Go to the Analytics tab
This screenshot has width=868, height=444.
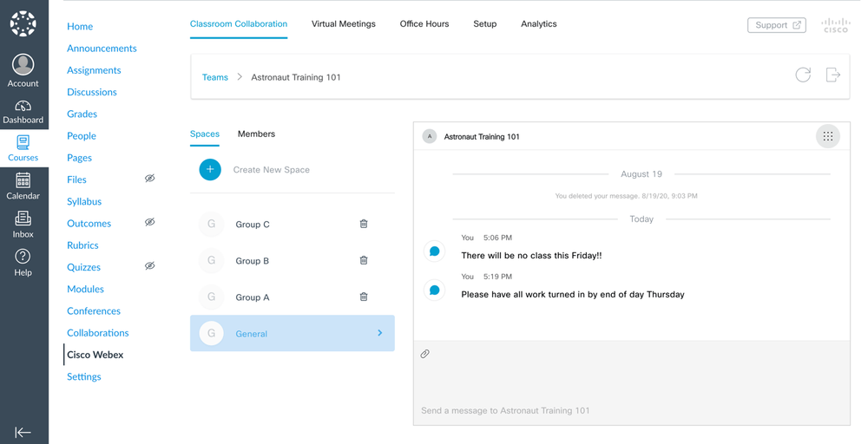538,24
